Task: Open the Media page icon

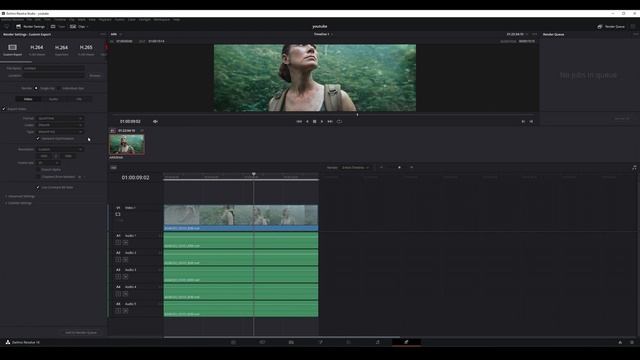Action: click(233, 342)
